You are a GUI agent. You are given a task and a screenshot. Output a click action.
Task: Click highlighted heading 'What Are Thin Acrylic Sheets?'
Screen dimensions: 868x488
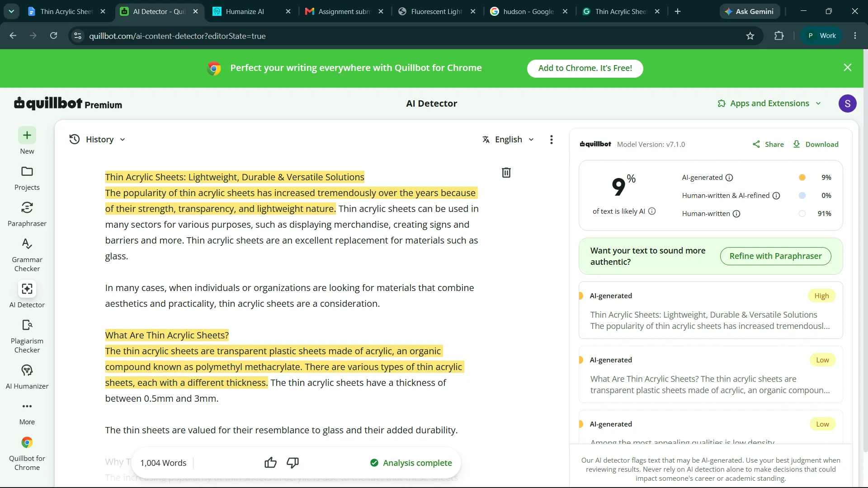pos(167,335)
